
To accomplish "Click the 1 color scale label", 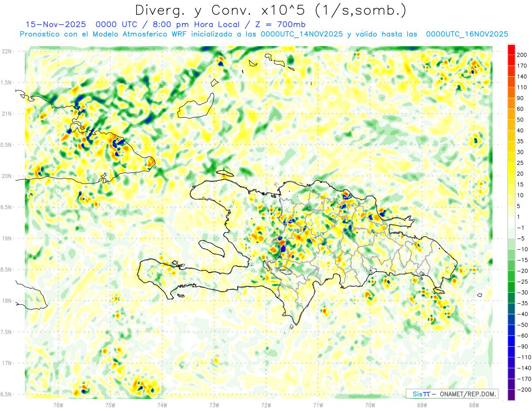I will pyautogui.click(x=519, y=217).
